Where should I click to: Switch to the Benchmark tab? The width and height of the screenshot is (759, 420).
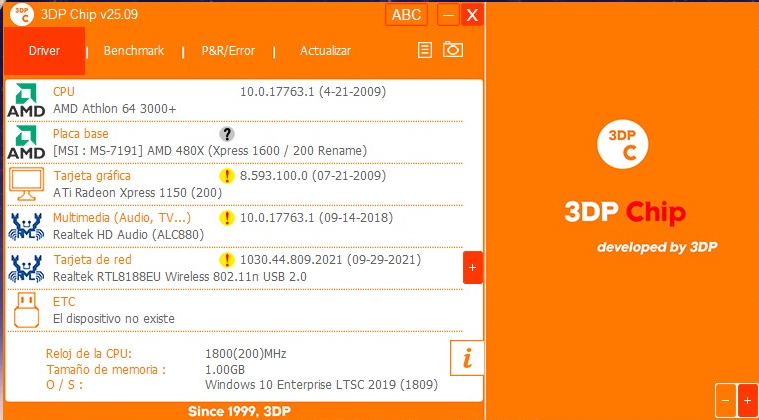(x=133, y=51)
